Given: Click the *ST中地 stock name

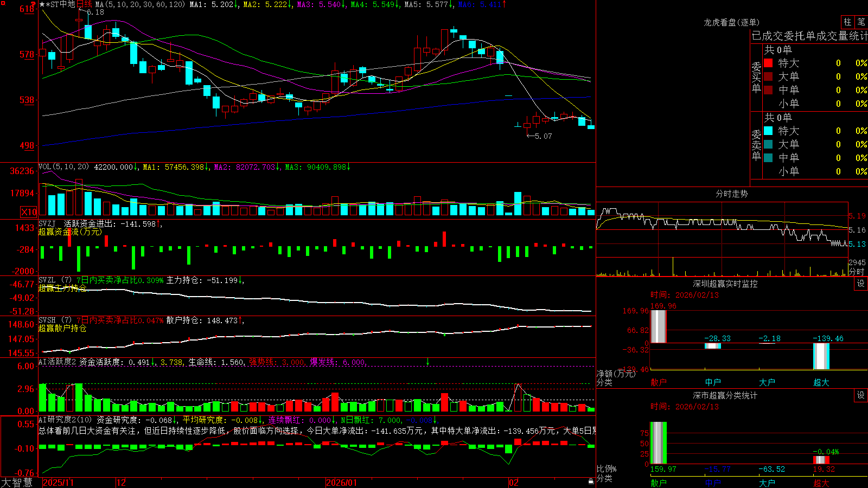Looking at the screenshot, I should click(x=60, y=4).
